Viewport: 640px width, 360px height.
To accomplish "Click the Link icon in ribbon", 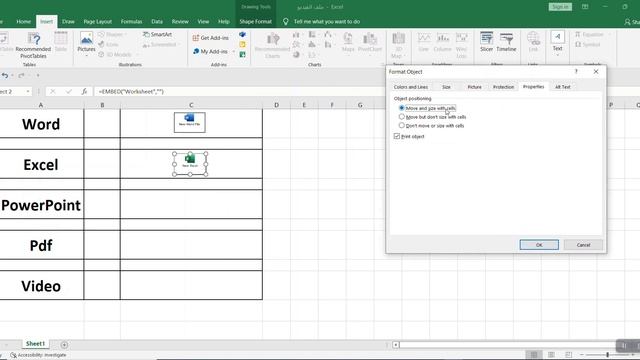I will click(x=533, y=42).
